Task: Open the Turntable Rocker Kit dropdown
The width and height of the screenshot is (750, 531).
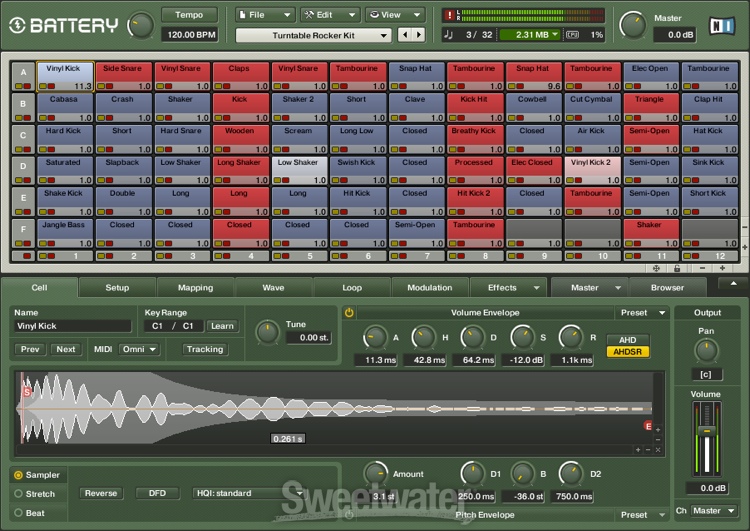Action: pos(313,35)
